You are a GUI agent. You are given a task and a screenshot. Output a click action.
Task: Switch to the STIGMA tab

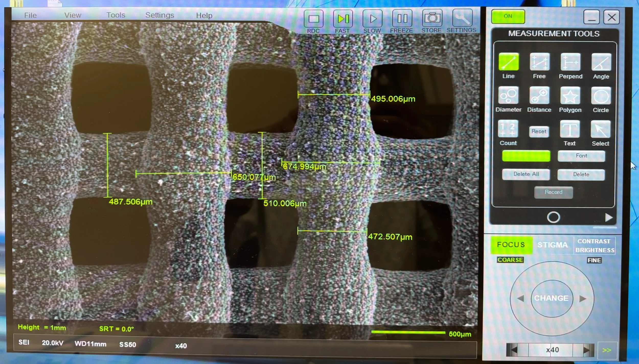[x=553, y=245]
